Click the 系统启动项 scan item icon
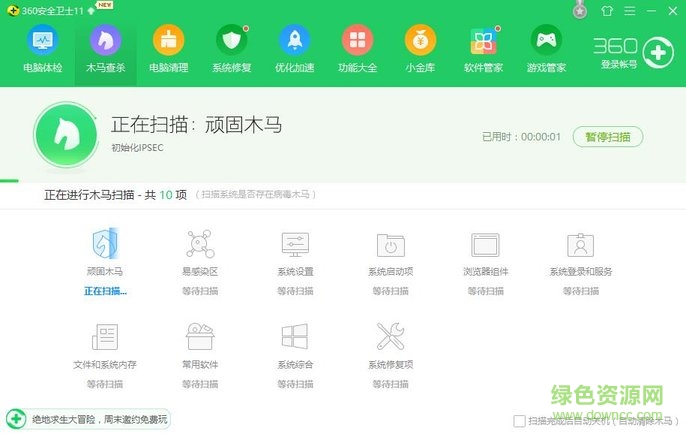Image resolution: width=686 pixels, height=434 pixels. pyautogui.click(x=390, y=245)
